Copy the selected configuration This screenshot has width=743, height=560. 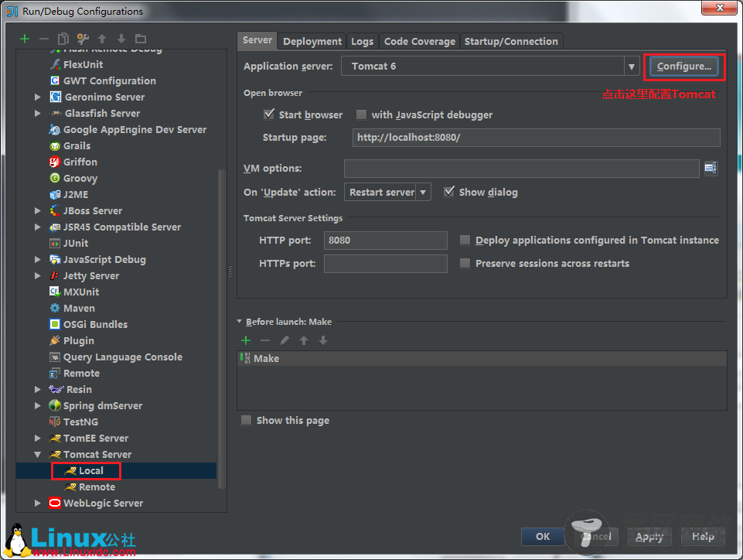tap(63, 39)
